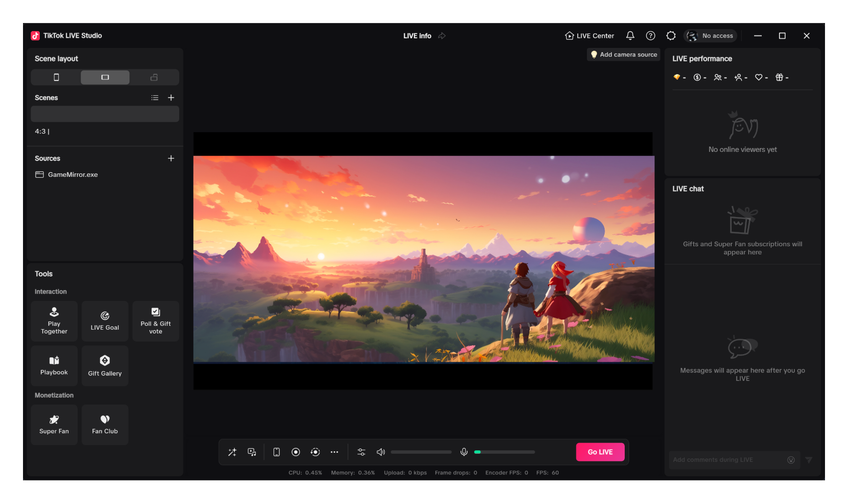Open the help question mark icon
848x504 pixels.
point(650,36)
